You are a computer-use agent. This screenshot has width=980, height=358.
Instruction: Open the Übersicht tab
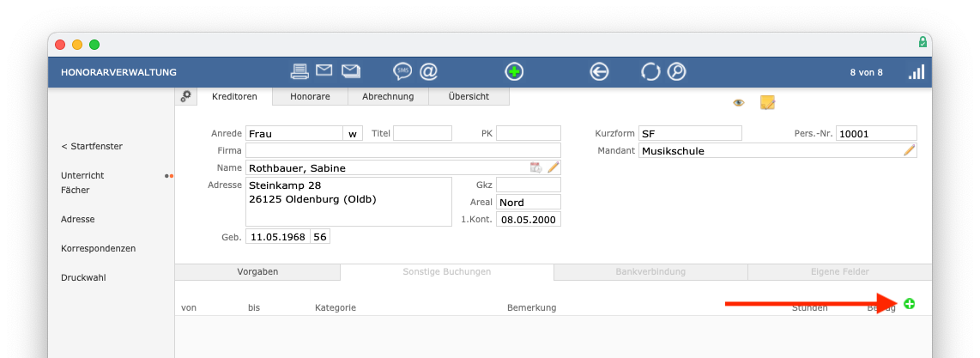coord(469,96)
